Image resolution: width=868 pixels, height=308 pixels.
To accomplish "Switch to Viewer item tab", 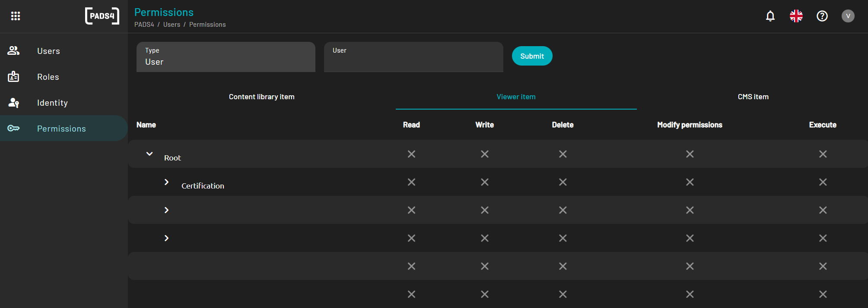I will tap(516, 97).
